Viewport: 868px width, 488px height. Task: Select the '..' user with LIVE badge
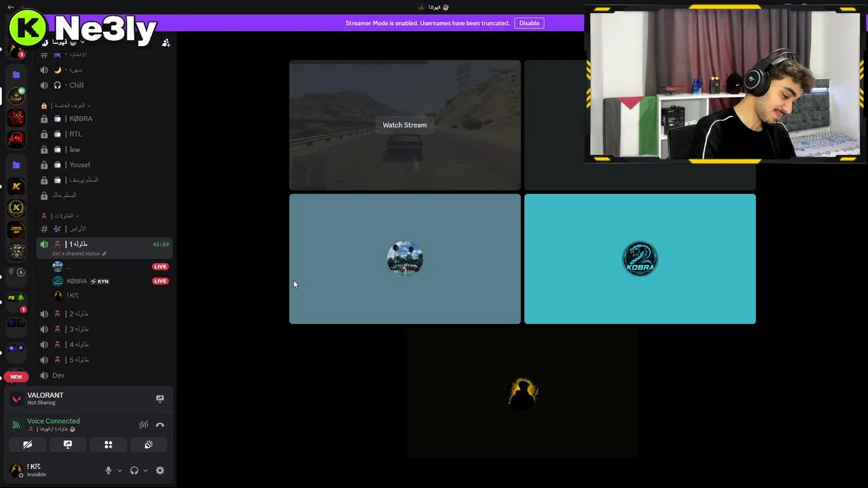coord(111,266)
